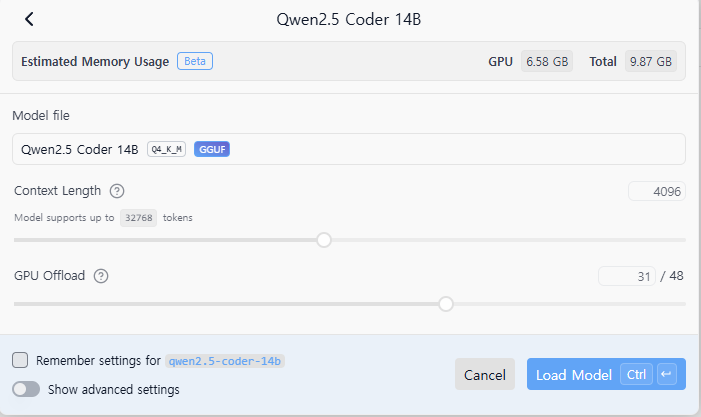This screenshot has width=701, height=417.
Task: Open the Context Length help question mark
Action: [x=117, y=191]
